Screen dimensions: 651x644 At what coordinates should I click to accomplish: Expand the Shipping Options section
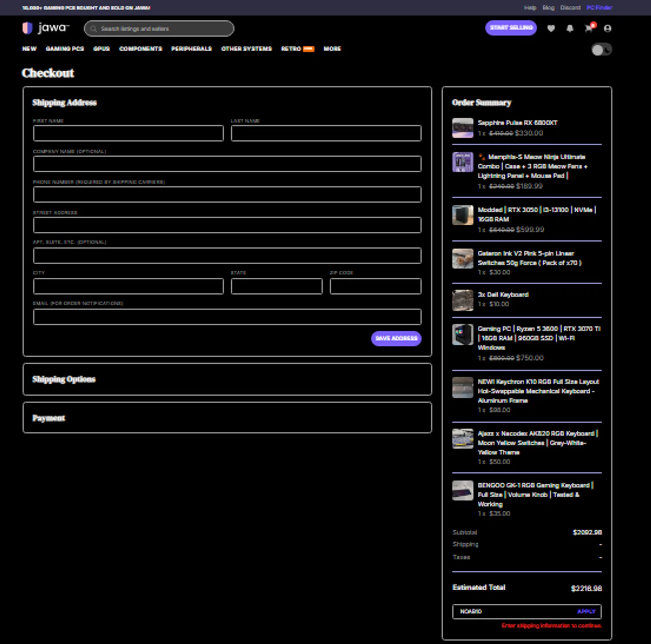(227, 379)
